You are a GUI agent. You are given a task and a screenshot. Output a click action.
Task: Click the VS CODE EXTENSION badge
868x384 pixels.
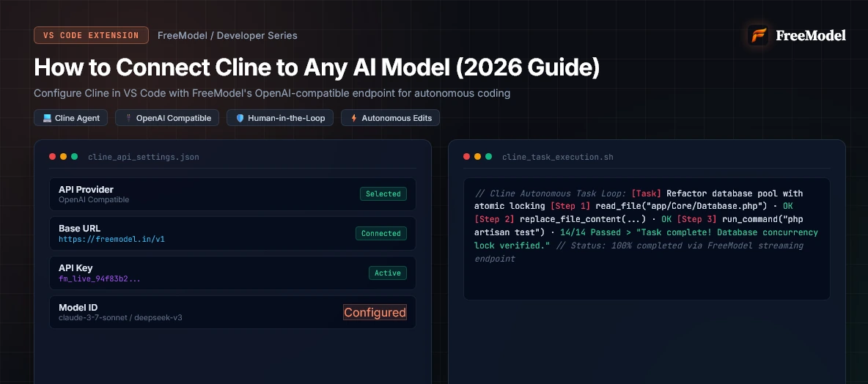coord(92,35)
